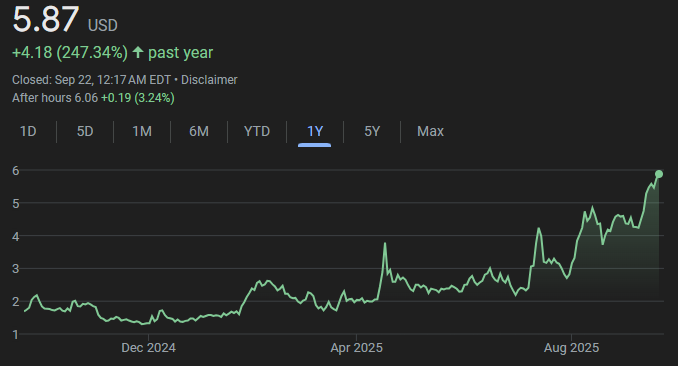Select the active 1Y tab
This screenshot has height=366, width=678.
(x=315, y=131)
